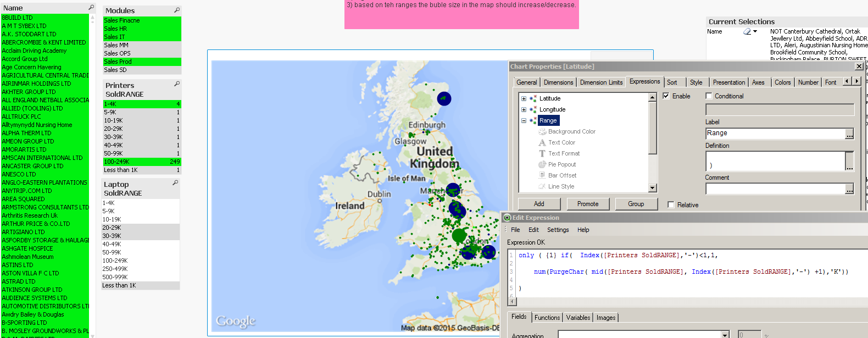This screenshot has height=338, width=868.
Task: Open search in Printers SoldRANGE list box
Action: point(177,84)
